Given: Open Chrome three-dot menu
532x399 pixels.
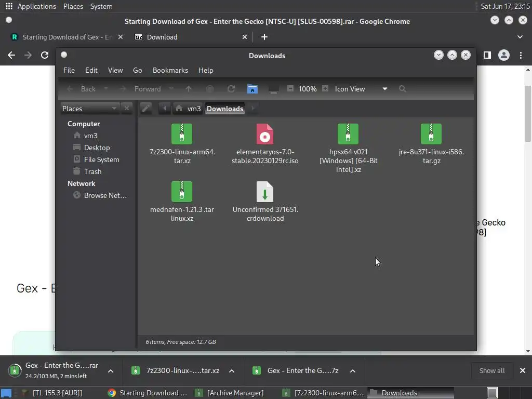Looking at the screenshot, I should 521,55.
